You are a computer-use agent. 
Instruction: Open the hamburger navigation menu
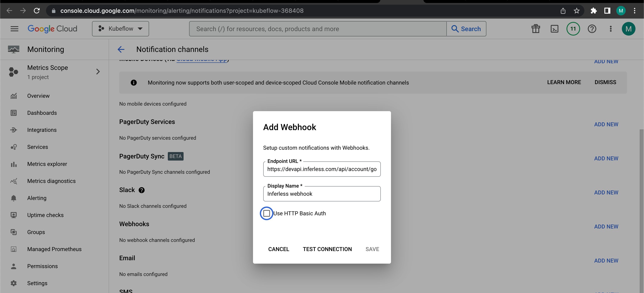click(x=14, y=29)
